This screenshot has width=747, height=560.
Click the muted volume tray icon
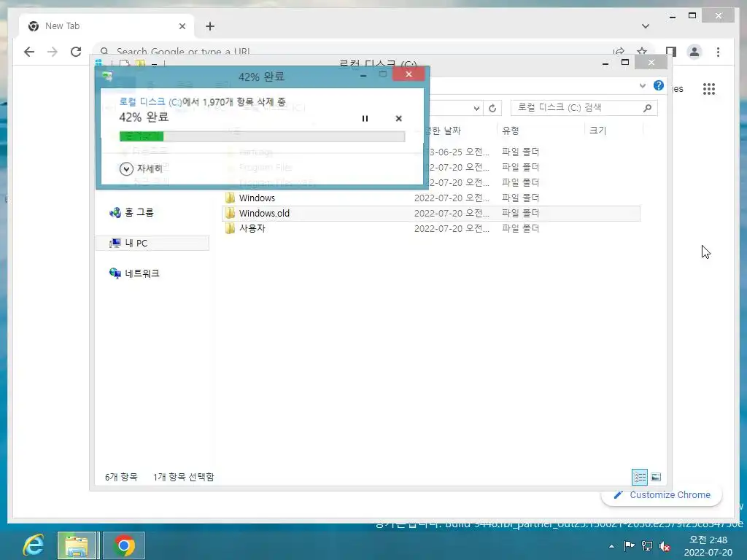coord(665,546)
